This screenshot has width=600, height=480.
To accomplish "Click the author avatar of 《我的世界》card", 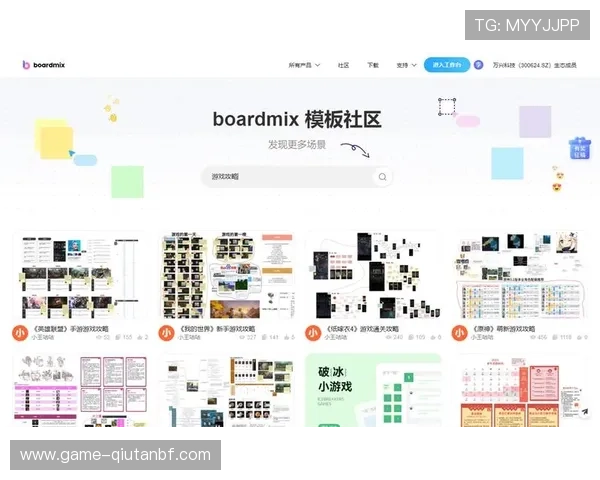I will 167,333.
